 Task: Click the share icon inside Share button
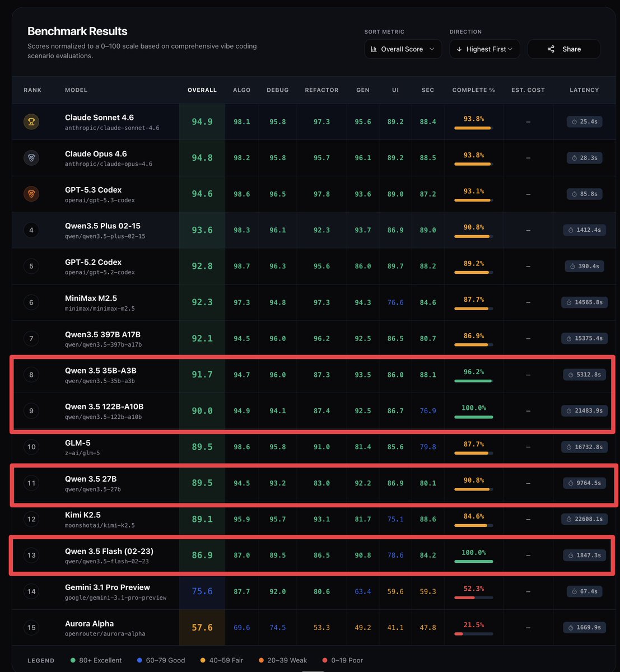(x=551, y=49)
